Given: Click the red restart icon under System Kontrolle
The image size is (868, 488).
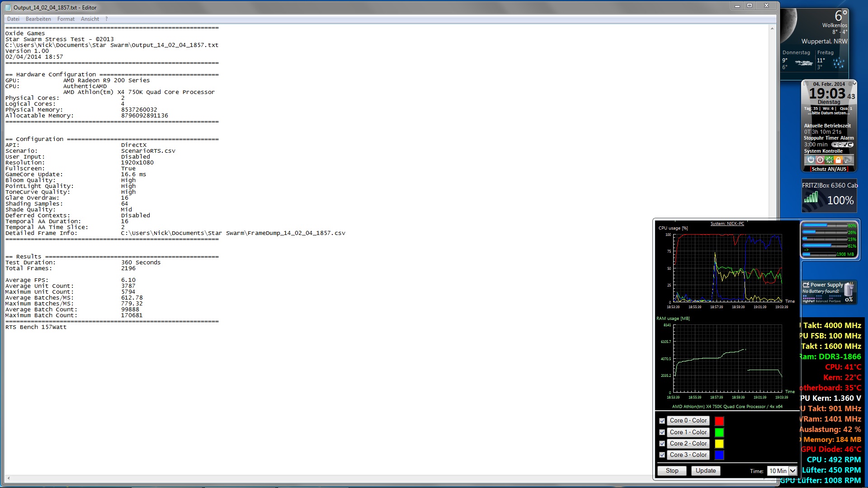Looking at the screenshot, I should click(x=820, y=160).
